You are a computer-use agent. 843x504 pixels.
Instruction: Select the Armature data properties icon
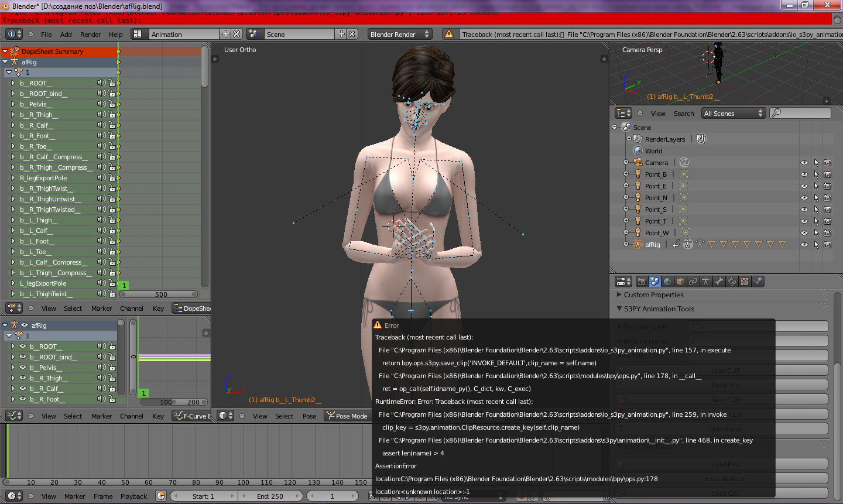[706, 282]
